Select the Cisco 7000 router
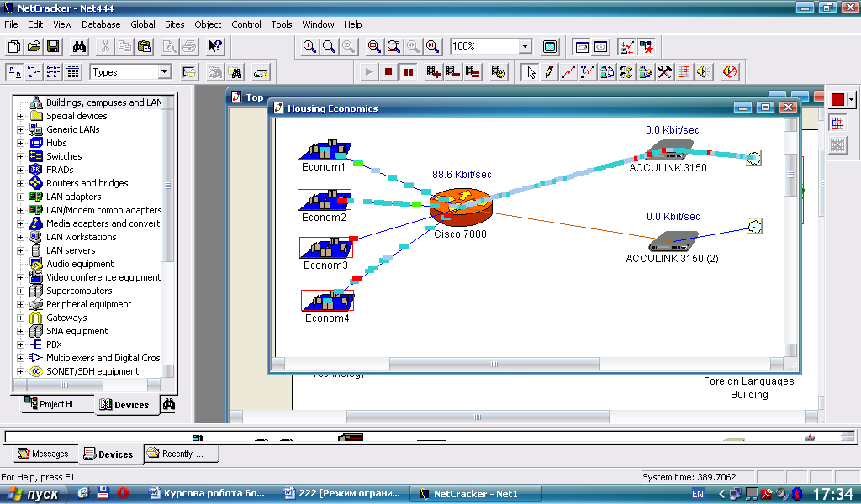The height and width of the screenshot is (504, 861). point(461,207)
